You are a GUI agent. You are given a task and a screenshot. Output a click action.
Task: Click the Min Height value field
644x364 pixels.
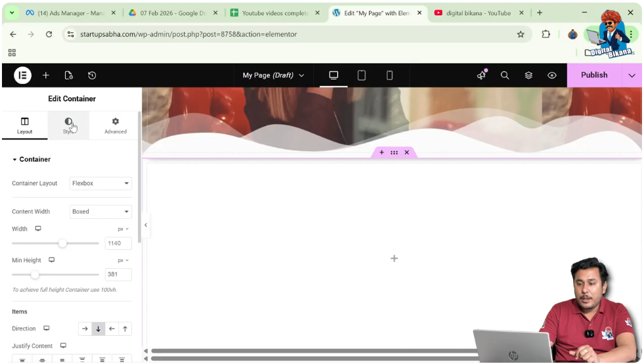pos(118,275)
